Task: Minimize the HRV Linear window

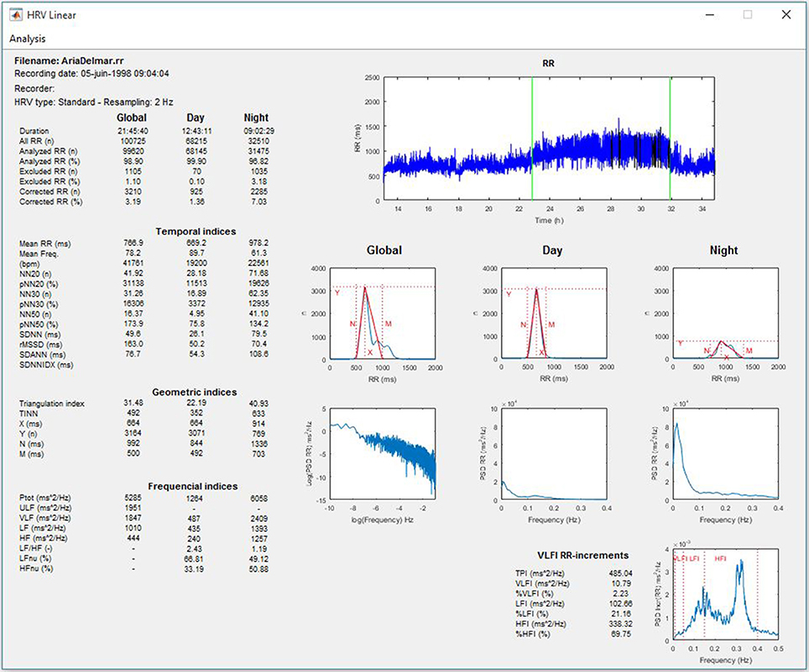Action: coord(710,15)
